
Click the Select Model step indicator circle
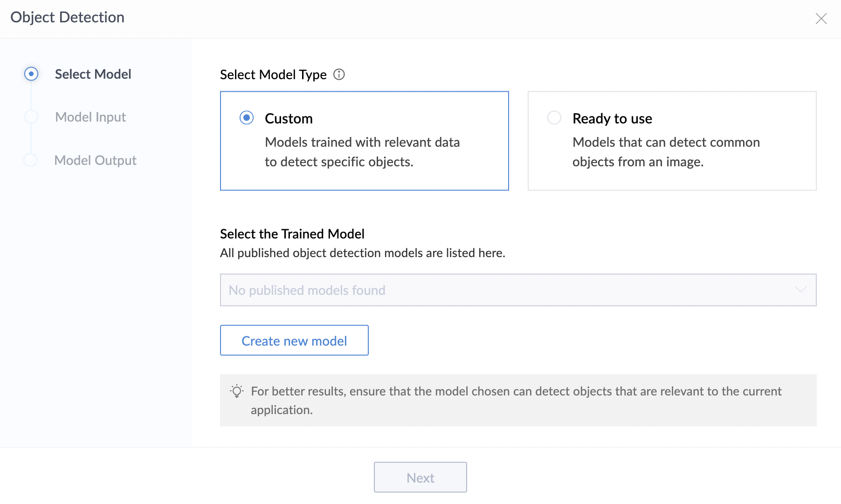click(x=31, y=74)
